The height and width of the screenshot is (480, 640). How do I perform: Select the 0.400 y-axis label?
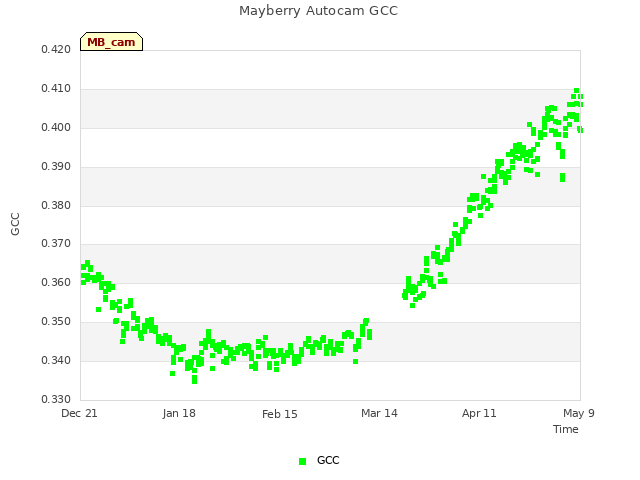point(56,128)
